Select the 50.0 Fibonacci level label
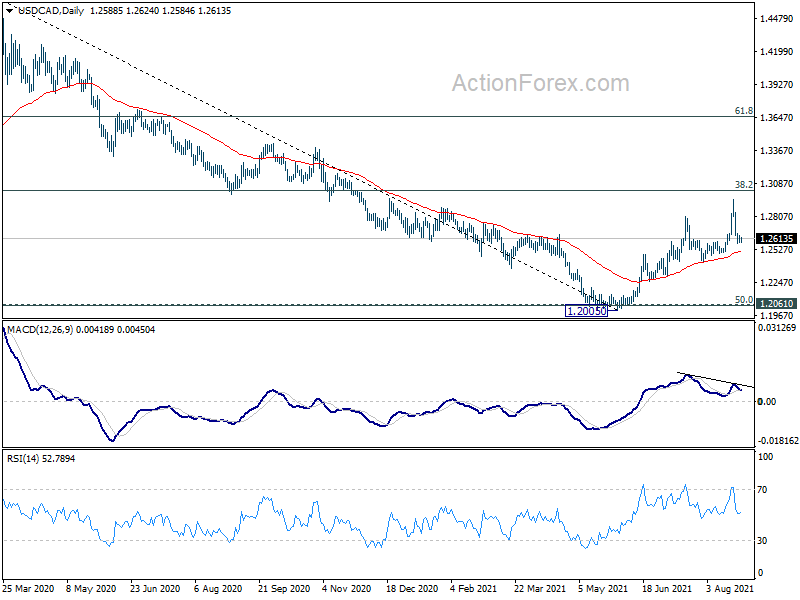This screenshot has height=600, width=800. click(x=743, y=299)
